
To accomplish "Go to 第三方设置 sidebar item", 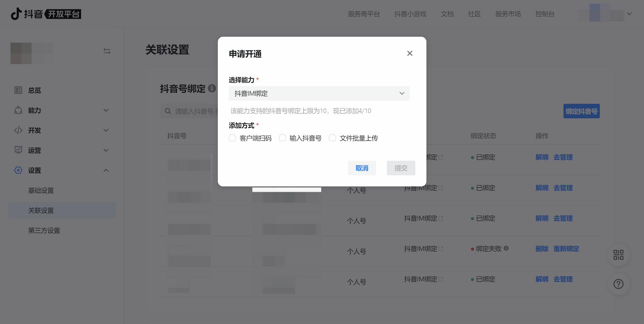I will pos(44,230).
